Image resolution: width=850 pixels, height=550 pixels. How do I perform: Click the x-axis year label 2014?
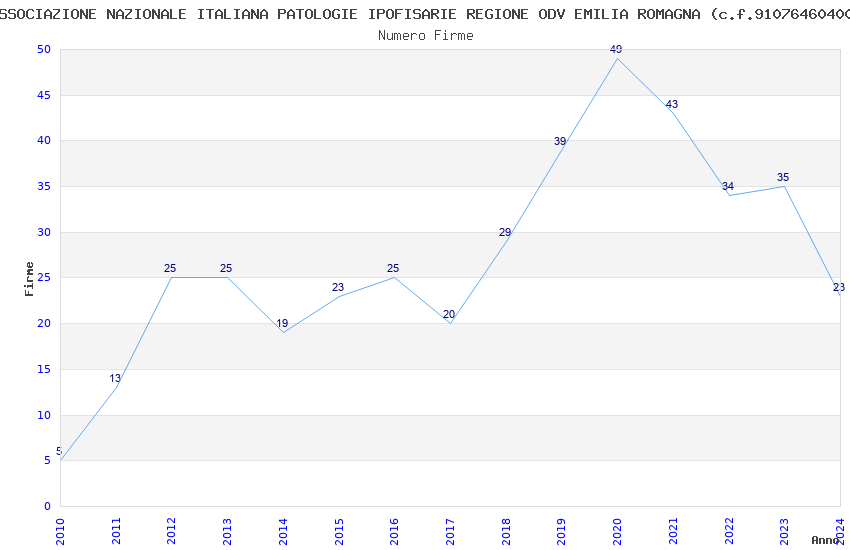(x=283, y=531)
